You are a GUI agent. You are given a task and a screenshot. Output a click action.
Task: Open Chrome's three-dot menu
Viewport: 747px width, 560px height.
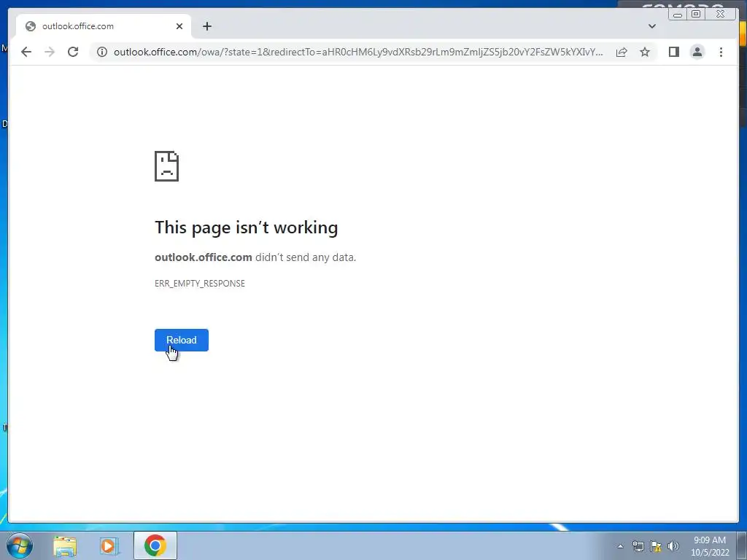point(721,52)
